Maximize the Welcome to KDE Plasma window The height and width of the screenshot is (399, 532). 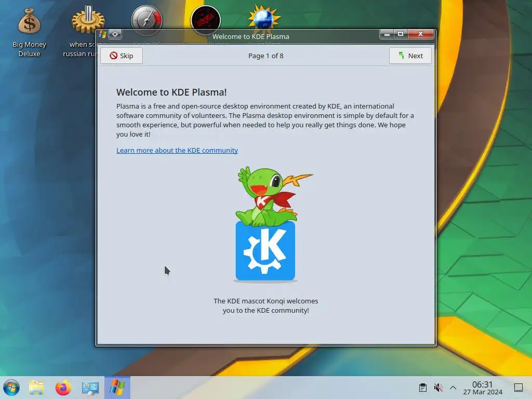(x=401, y=34)
